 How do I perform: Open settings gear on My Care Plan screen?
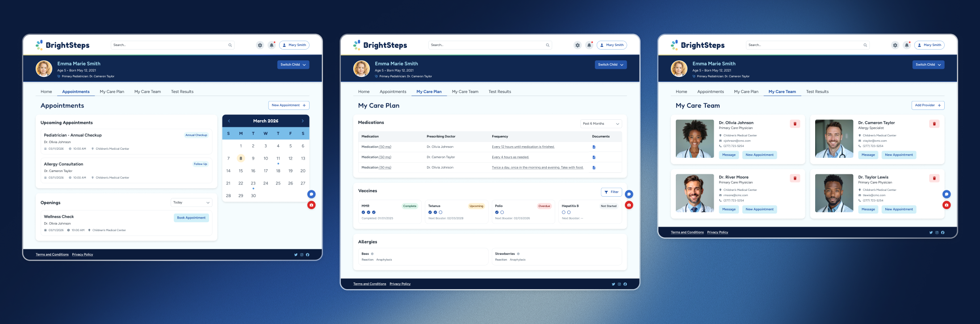point(578,45)
